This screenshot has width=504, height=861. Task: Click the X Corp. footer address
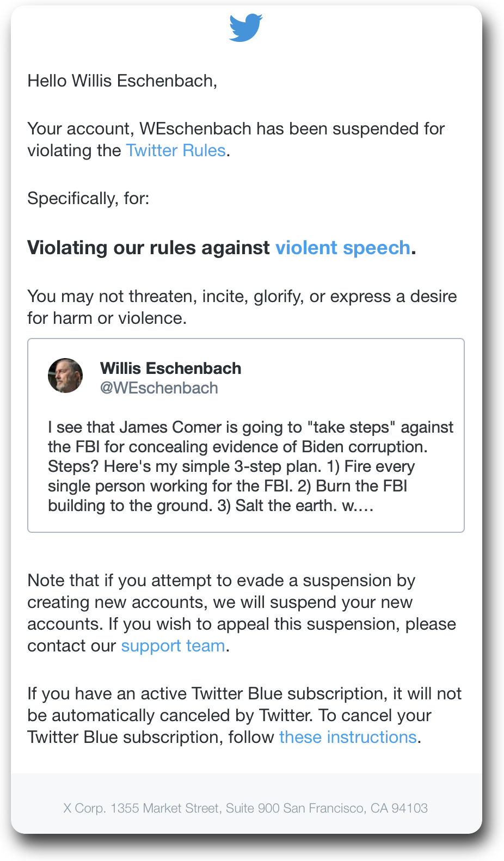(245, 808)
